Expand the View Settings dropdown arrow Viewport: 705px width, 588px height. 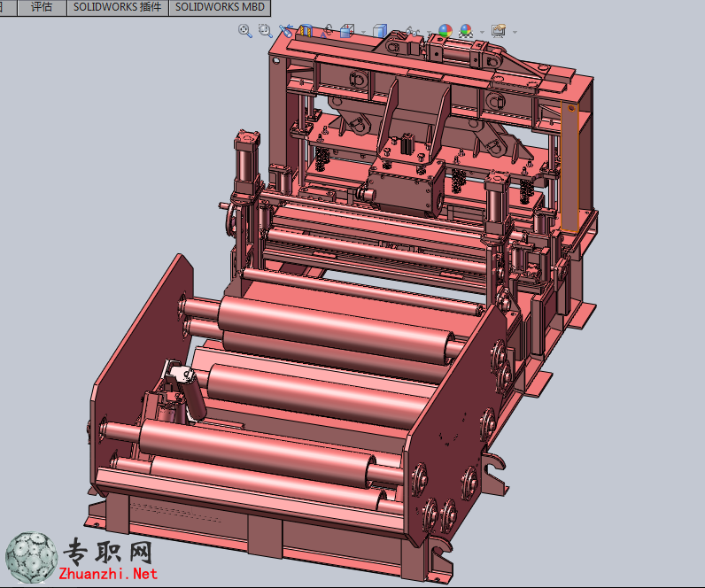click(515, 33)
